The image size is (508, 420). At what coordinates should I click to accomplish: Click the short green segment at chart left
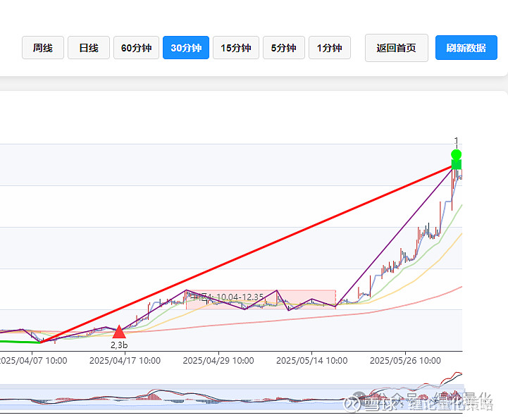(x=20, y=342)
